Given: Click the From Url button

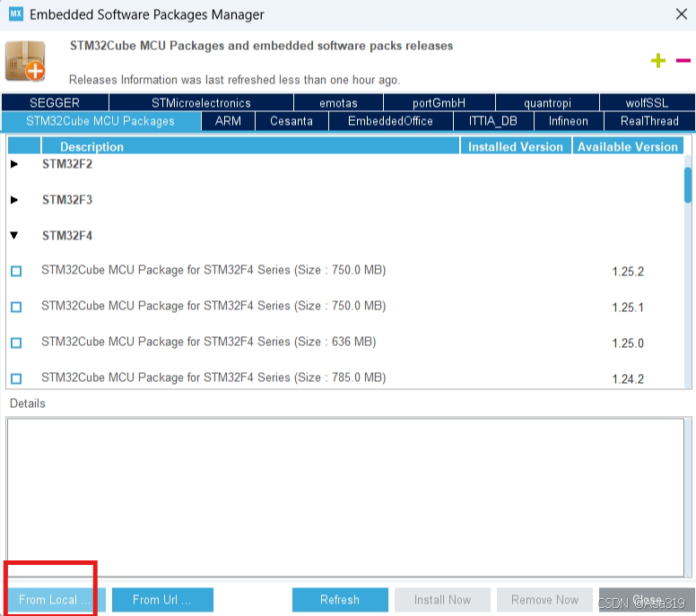Looking at the screenshot, I should click(x=162, y=600).
